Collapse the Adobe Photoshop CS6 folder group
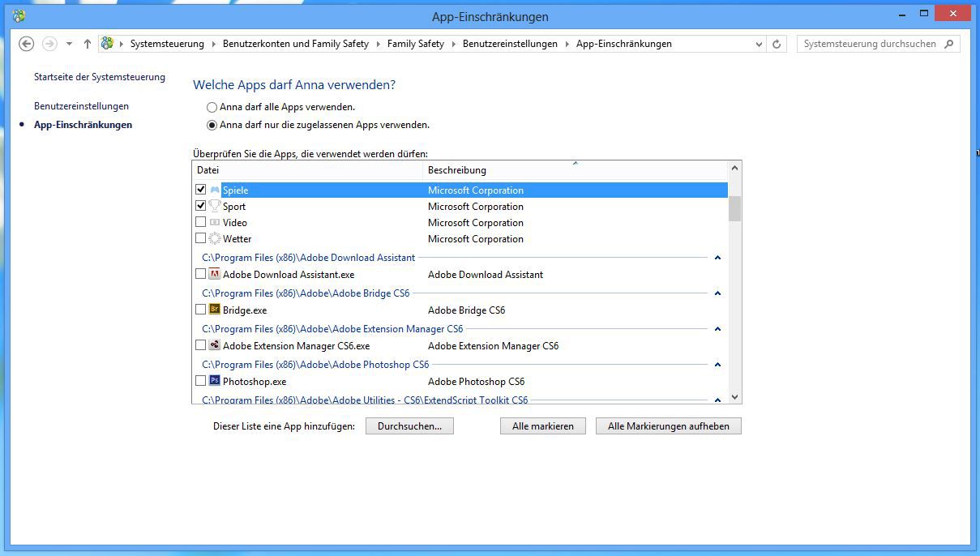This screenshot has height=556, width=980. 717,365
